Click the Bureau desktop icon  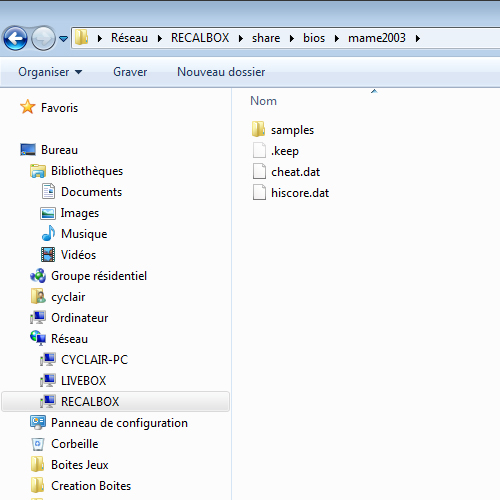[28, 150]
